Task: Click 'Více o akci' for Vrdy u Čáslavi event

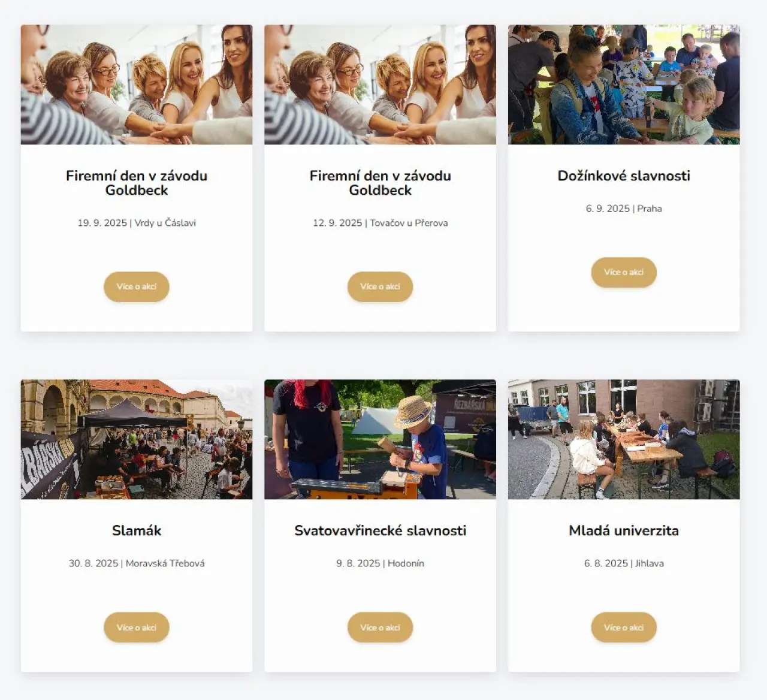Action: [137, 286]
